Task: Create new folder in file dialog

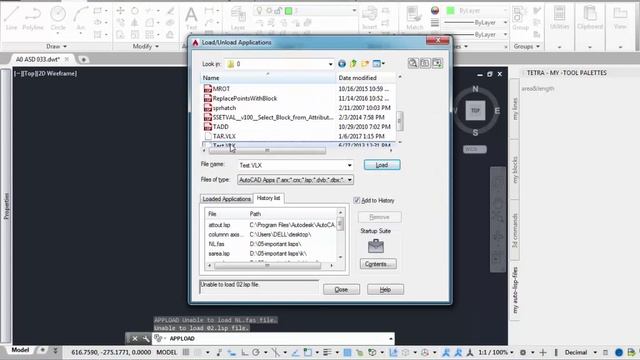Action: pyautogui.click(x=364, y=64)
